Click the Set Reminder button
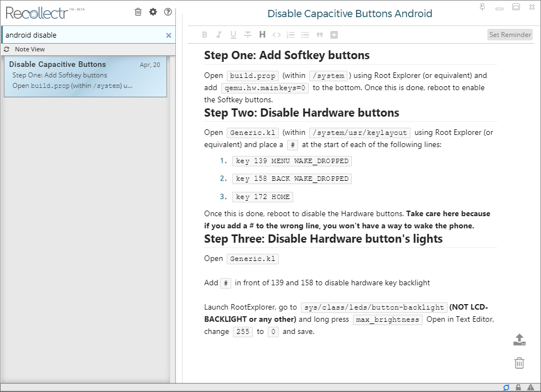The height and width of the screenshot is (392, 541). pyautogui.click(x=510, y=34)
